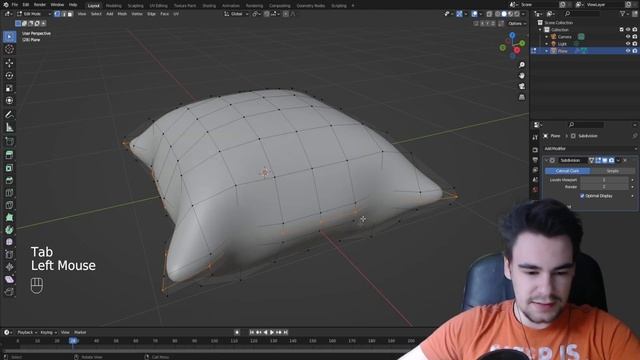Toggle subdivision modifier render visibility
Viewport: 640px width, 360px height.
point(611,160)
